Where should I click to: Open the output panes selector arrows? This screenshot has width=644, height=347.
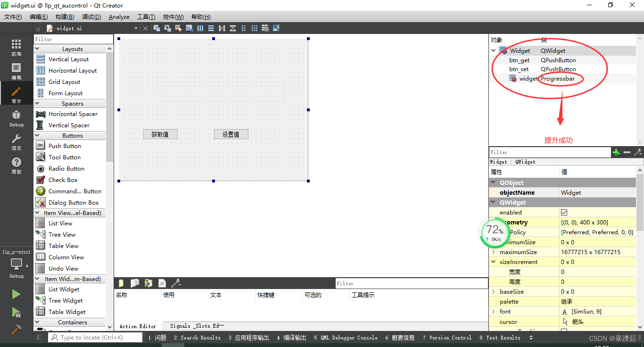coord(531,338)
